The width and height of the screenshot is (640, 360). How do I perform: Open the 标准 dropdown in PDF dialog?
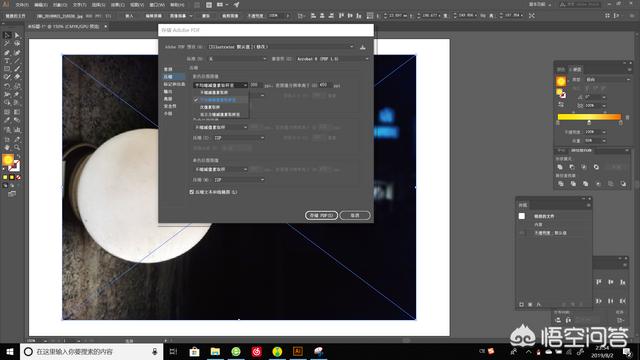[237, 59]
